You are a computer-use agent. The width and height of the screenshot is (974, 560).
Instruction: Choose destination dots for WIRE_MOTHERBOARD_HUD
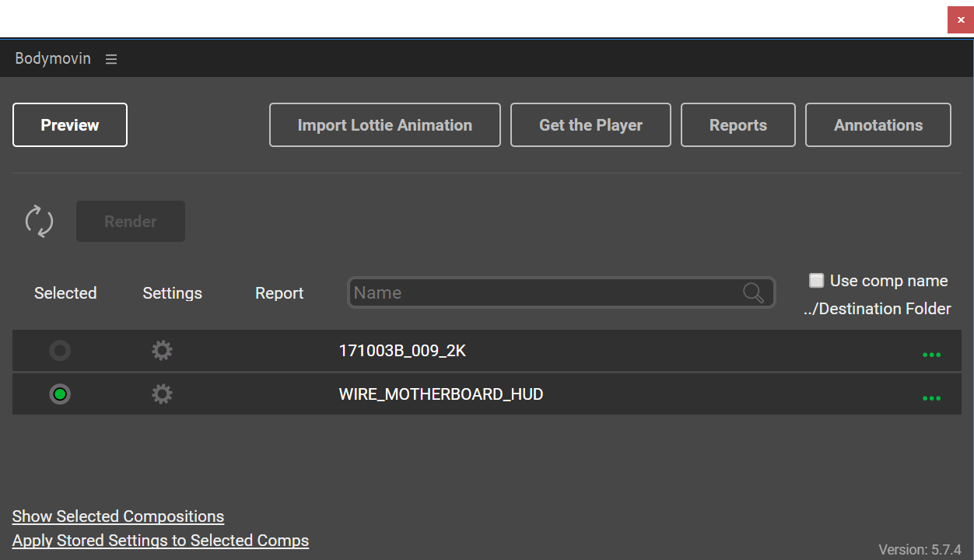tap(931, 398)
